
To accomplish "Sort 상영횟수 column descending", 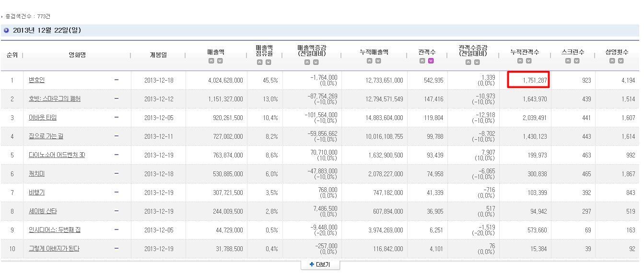I will tap(621, 61).
